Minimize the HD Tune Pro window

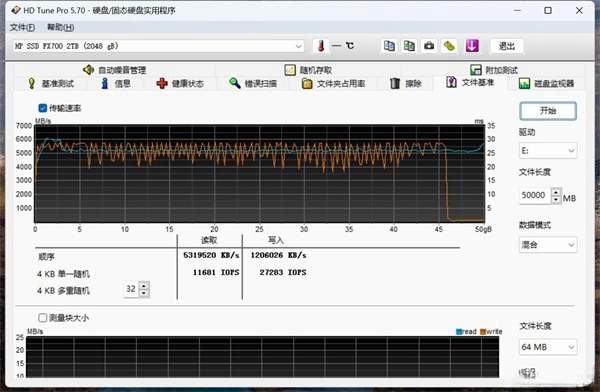[x=517, y=10]
